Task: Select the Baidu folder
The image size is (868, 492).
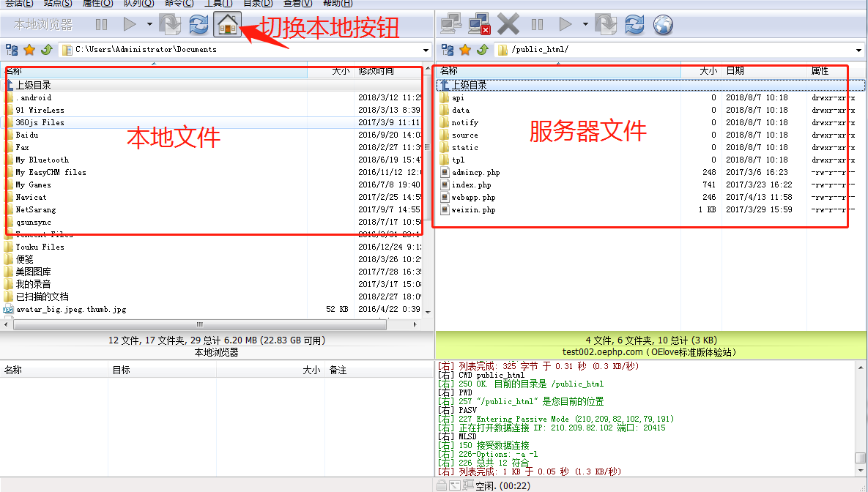Action: [x=26, y=135]
